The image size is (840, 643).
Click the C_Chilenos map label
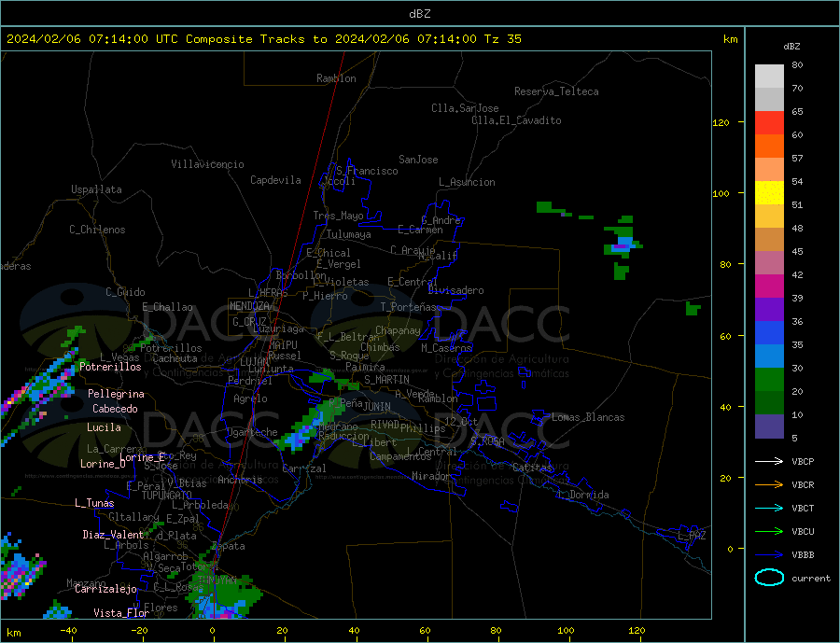[97, 230]
